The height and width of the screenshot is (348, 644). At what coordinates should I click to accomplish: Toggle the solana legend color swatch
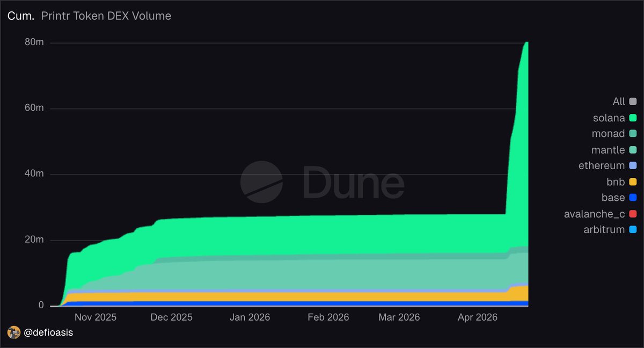(633, 118)
